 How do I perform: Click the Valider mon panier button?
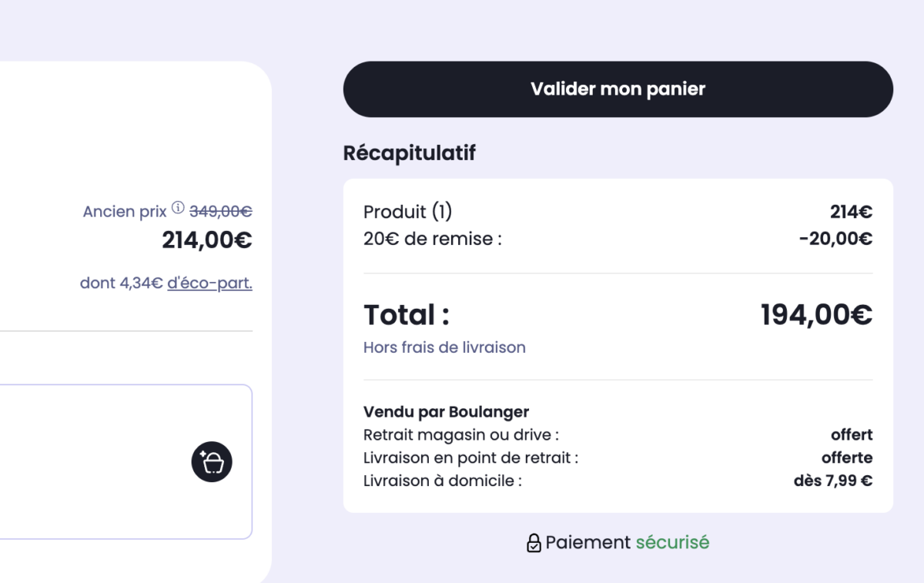pyautogui.click(x=618, y=89)
